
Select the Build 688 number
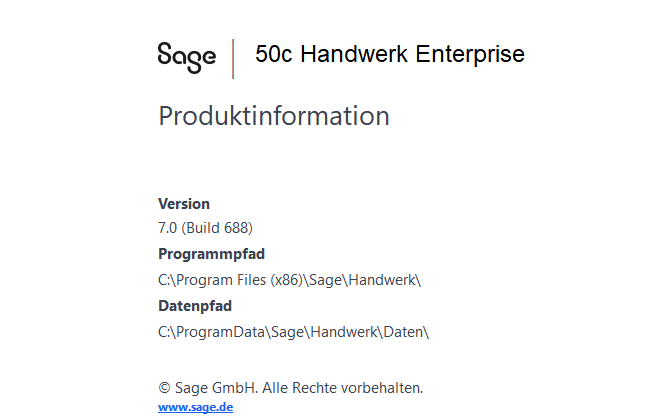[218, 228]
